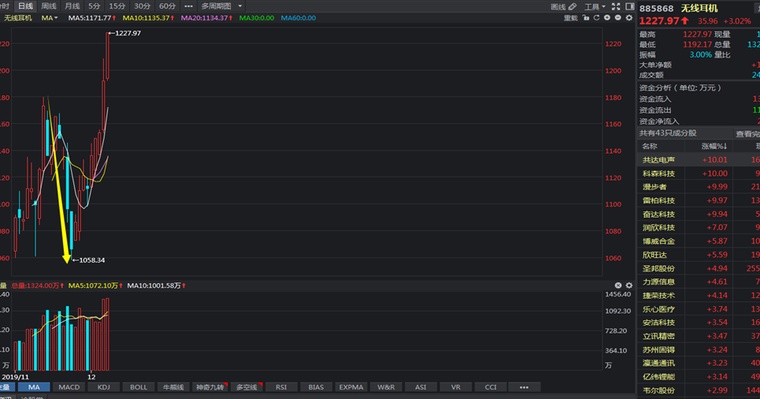Click the 重载 reload button
Image resolution: width=760 pixels, height=399 pixels.
click(x=570, y=18)
